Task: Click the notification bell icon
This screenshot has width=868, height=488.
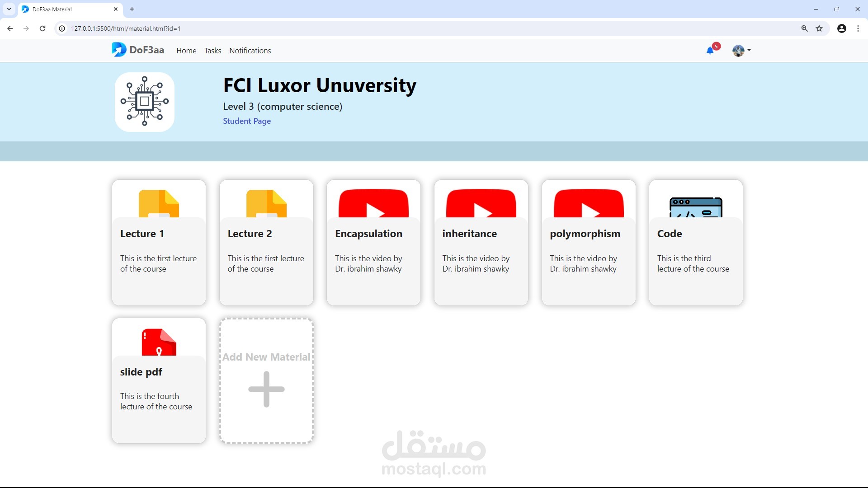Action: (710, 51)
